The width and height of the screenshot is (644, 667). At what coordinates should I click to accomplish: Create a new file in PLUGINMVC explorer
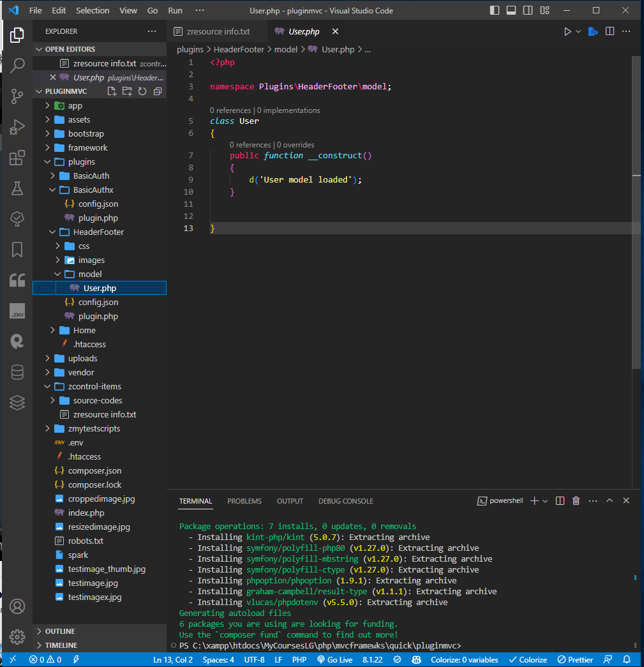[x=112, y=91]
